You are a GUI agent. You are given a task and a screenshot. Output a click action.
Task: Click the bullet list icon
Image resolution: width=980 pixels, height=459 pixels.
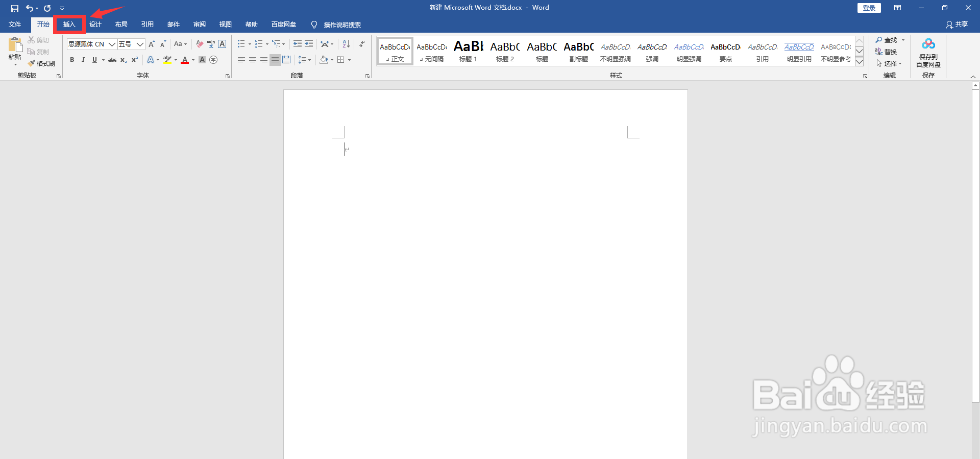click(241, 44)
